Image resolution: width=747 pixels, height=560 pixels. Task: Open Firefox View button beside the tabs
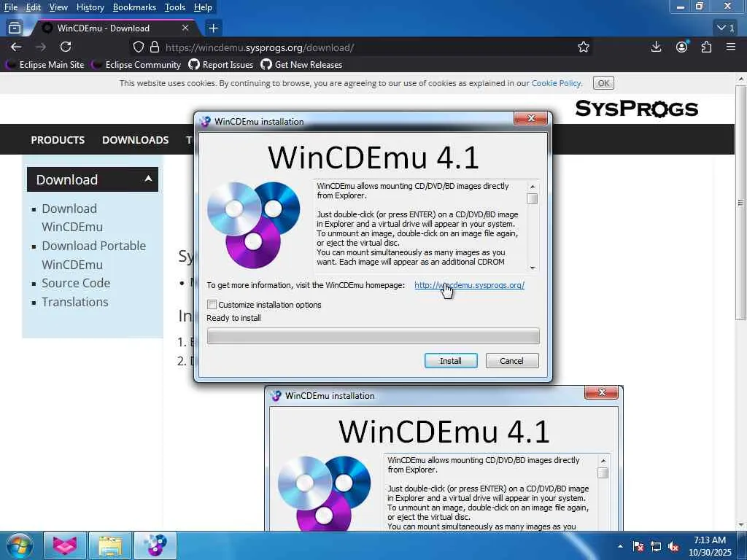(x=15, y=28)
